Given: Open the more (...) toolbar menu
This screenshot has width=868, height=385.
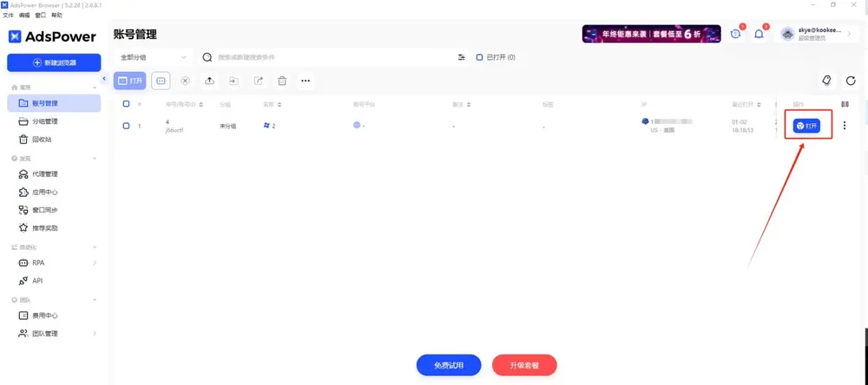Looking at the screenshot, I should point(306,81).
